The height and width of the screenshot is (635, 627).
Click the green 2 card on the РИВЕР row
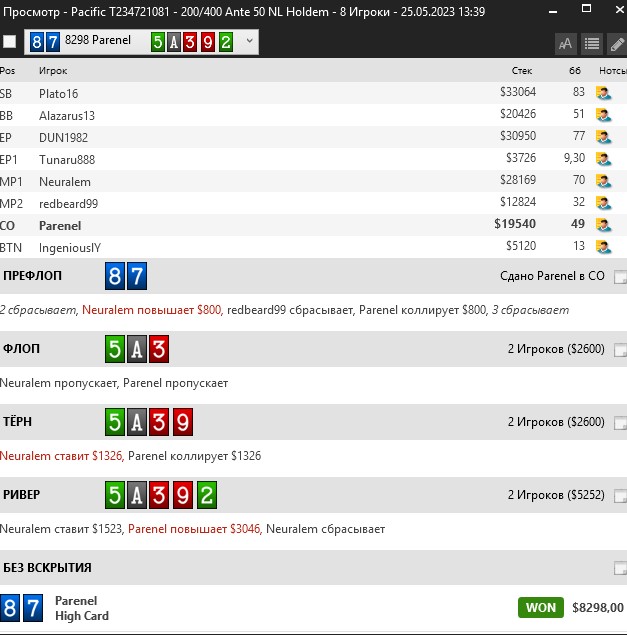click(207, 495)
